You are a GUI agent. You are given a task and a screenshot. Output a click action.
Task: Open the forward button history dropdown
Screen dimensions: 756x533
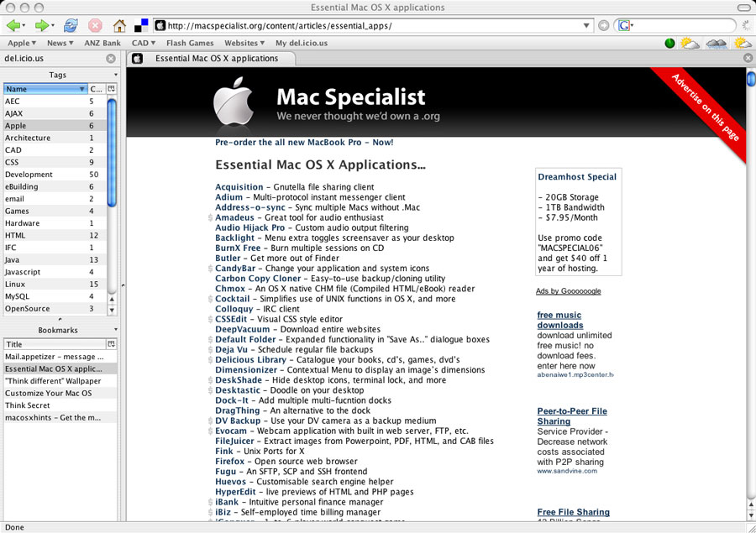53,25
